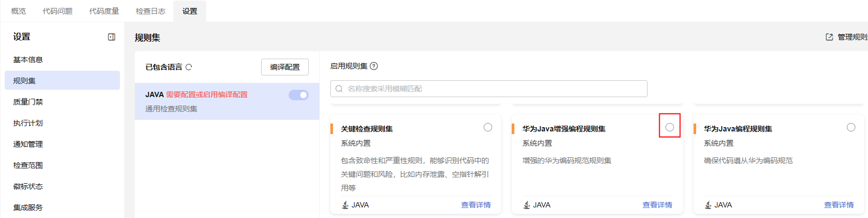Open 集成服务 settings item
868x218 pixels.
coord(62,207)
